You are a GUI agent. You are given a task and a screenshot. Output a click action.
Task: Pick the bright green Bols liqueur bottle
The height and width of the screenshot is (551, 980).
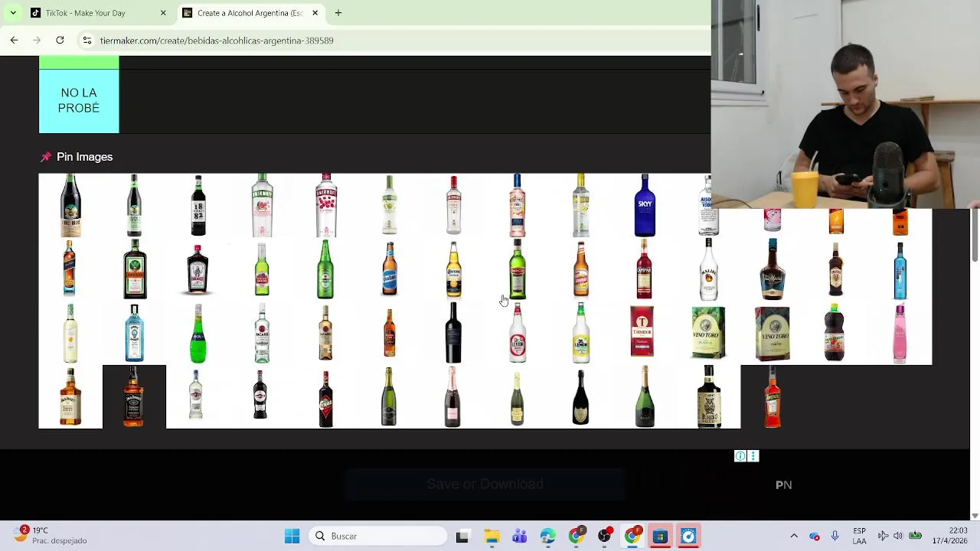(x=198, y=333)
